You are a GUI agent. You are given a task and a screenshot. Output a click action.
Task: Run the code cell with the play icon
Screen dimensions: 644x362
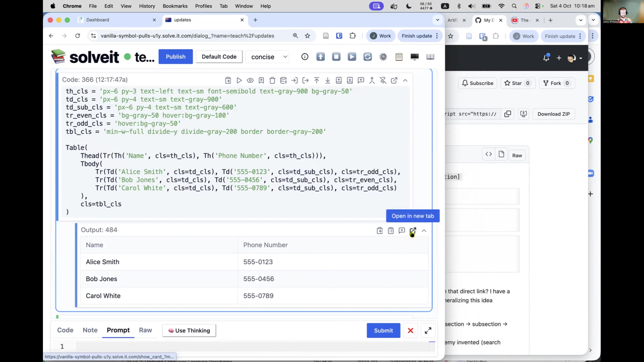(239, 80)
